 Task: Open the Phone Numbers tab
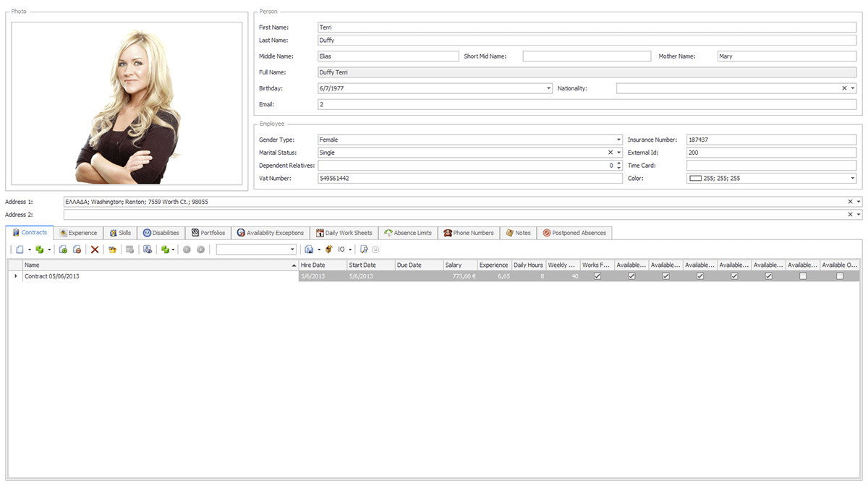click(x=469, y=233)
